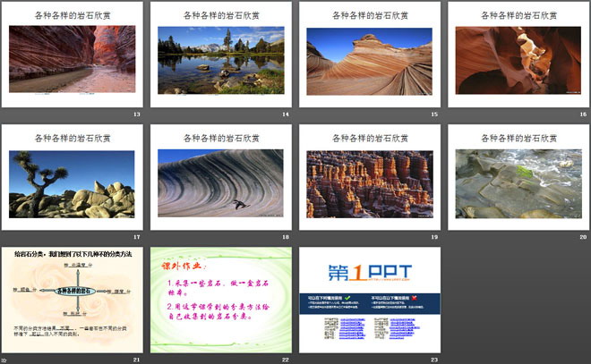Click the slide number 20 label
591x364 pixels.
(582, 239)
